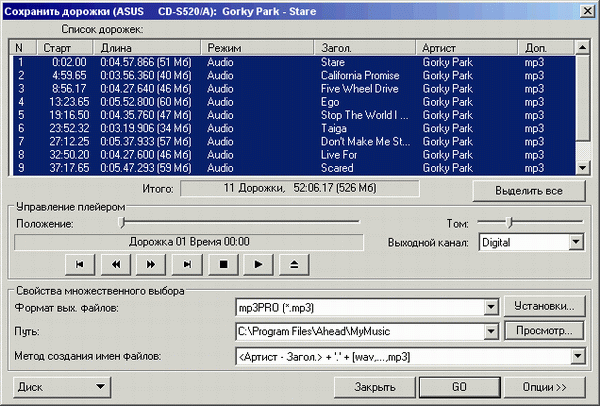This screenshot has height=406, width=600.
Task: Sort by Старт column header
Action: coord(65,48)
